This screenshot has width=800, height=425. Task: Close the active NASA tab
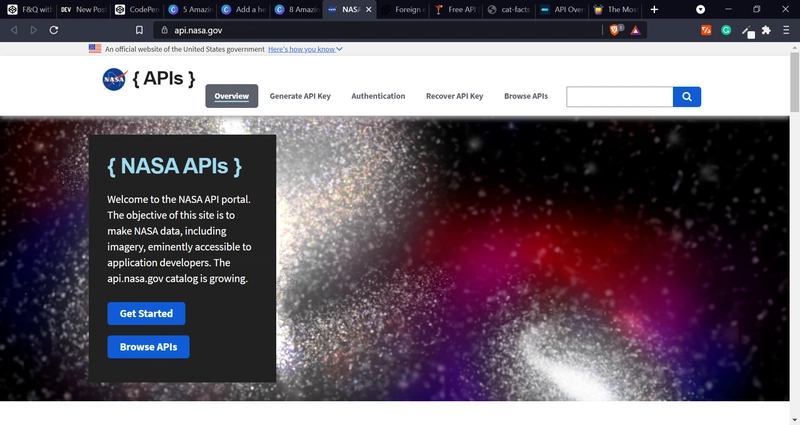pos(368,9)
